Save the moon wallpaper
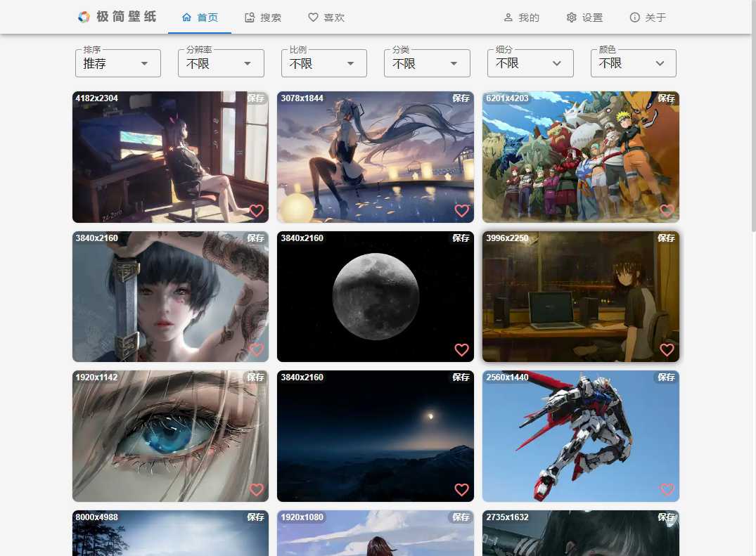The height and width of the screenshot is (556, 756). 461,238
